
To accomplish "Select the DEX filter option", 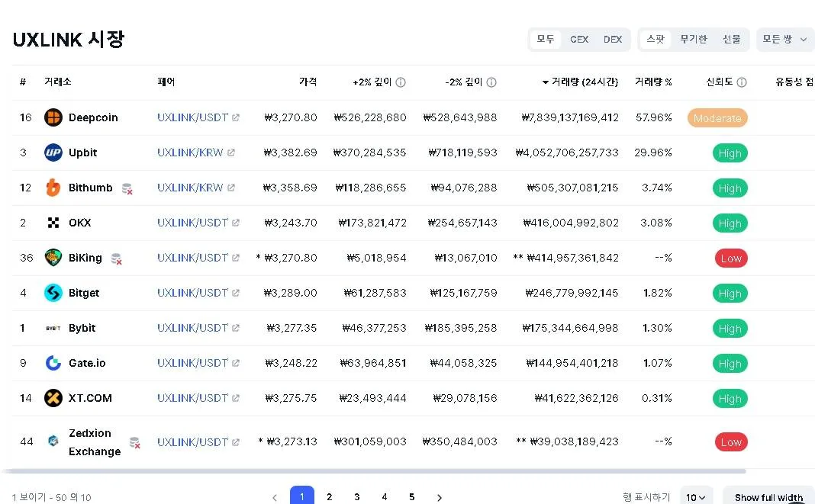I will click(x=612, y=40).
